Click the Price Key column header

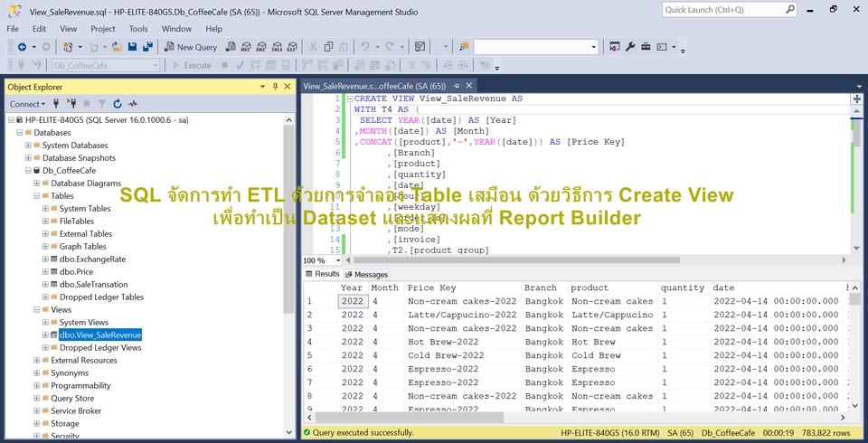[x=432, y=287]
